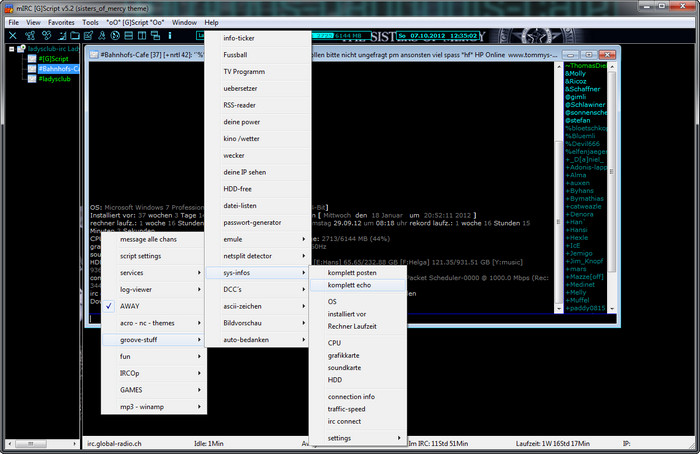Tile windows horizontally using the toolbar icon
This screenshot has height=454, width=700.
pos(129,36)
